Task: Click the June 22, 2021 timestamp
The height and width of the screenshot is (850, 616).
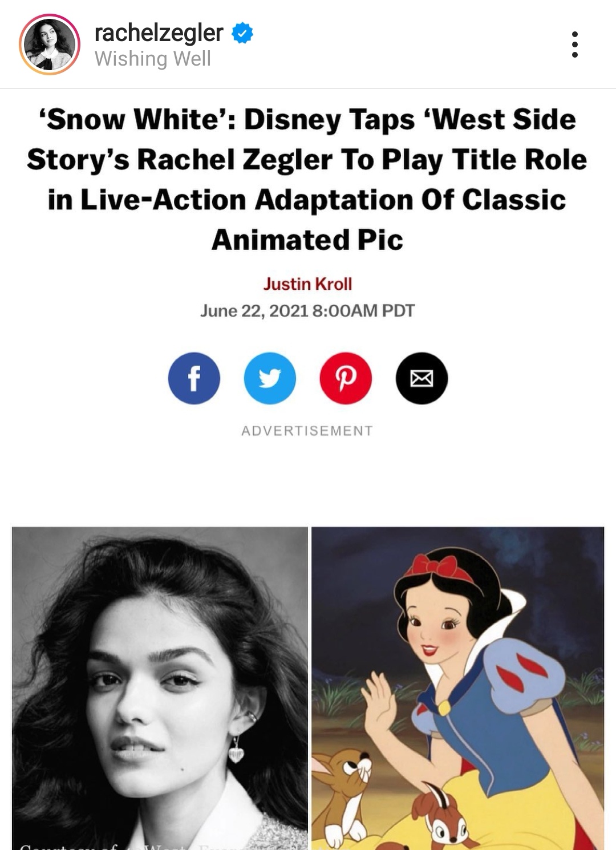Action: tap(307, 311)
